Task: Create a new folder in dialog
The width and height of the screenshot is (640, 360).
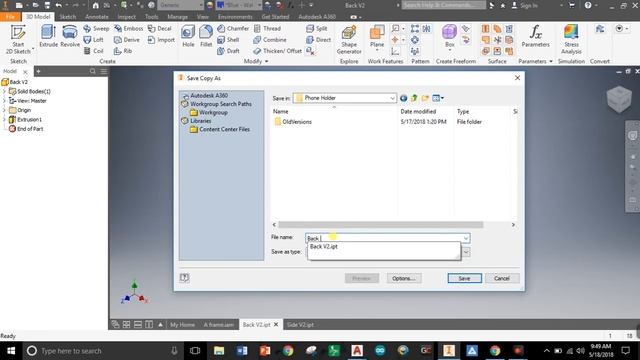Action: (425, 98)
